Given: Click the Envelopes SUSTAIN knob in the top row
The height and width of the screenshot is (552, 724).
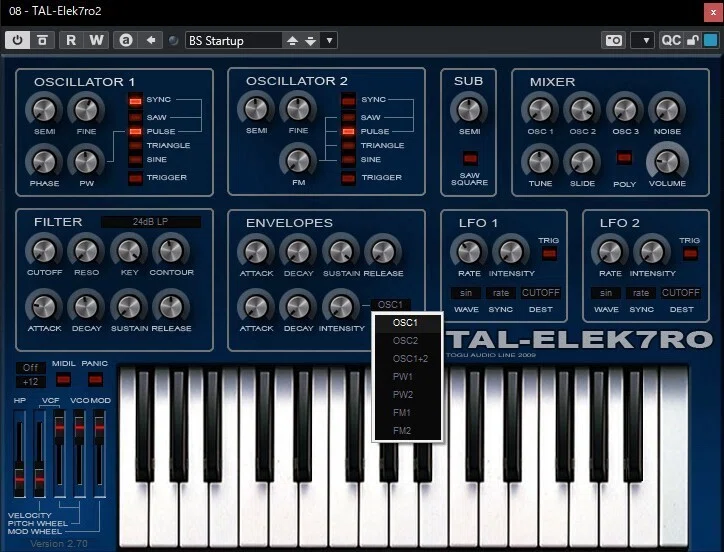Looking at the screenshot, I should (341, 252).
